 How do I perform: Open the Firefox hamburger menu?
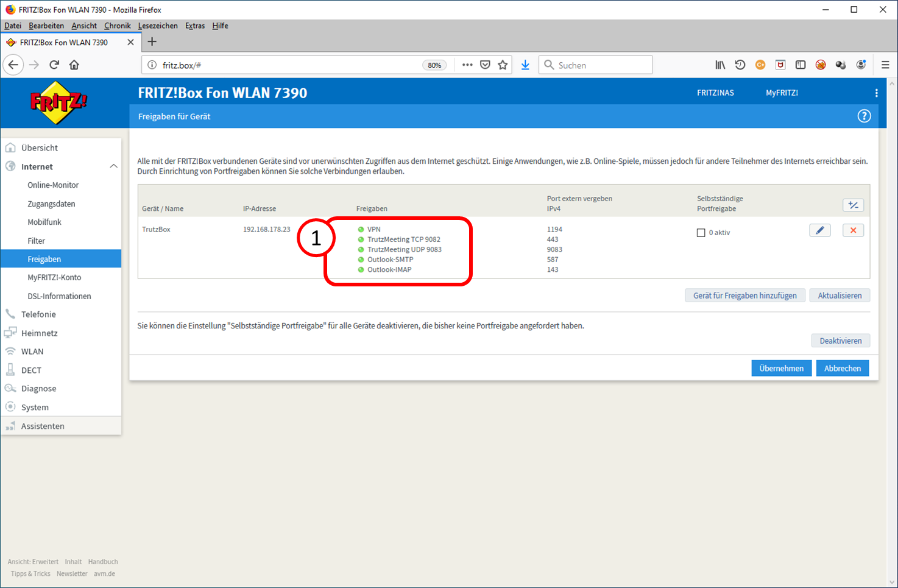pyautogui.click(x=885, y=65)
